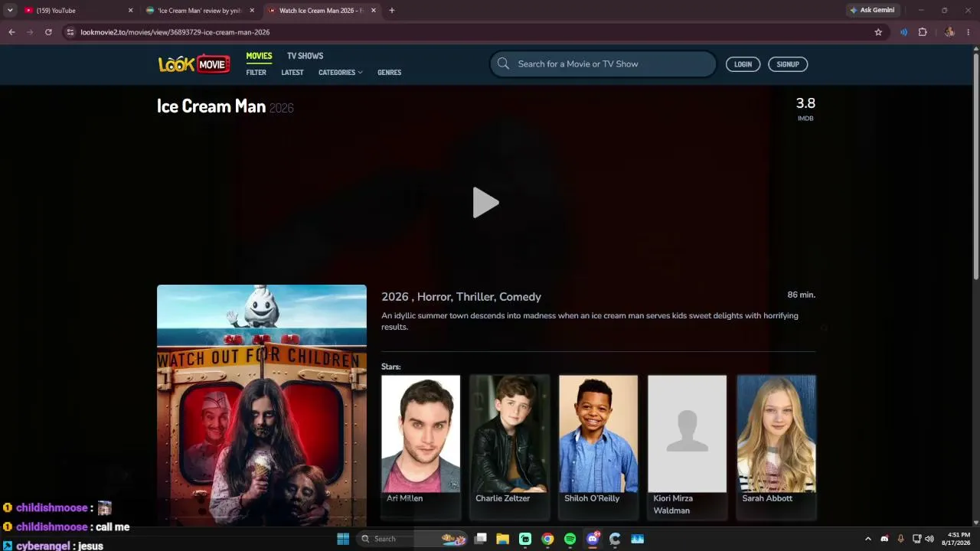Click the '86 min.' runtime text
Image resolution: width=980 pixels, height=551 pixels.
click(802, 295)
